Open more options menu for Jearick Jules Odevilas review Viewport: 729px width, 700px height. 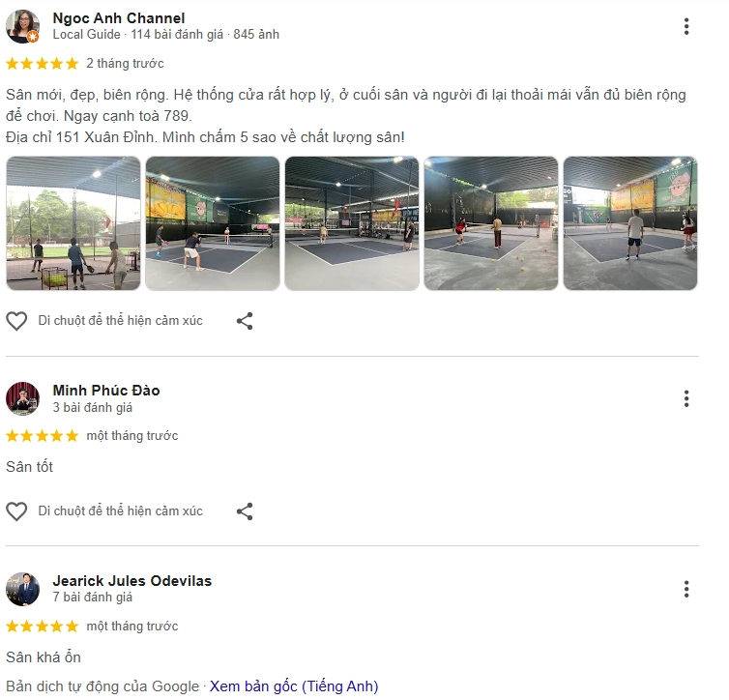pyautogui.click(x=686, y=589)
